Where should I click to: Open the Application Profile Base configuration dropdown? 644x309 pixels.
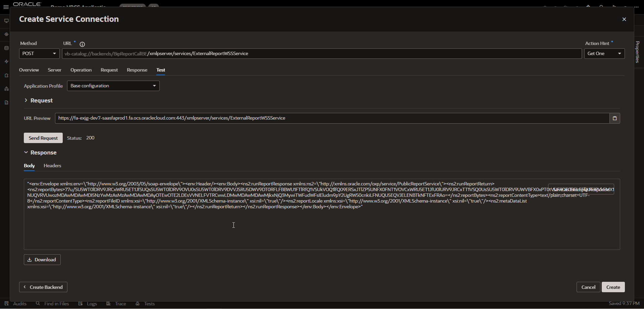click(113, 86)
